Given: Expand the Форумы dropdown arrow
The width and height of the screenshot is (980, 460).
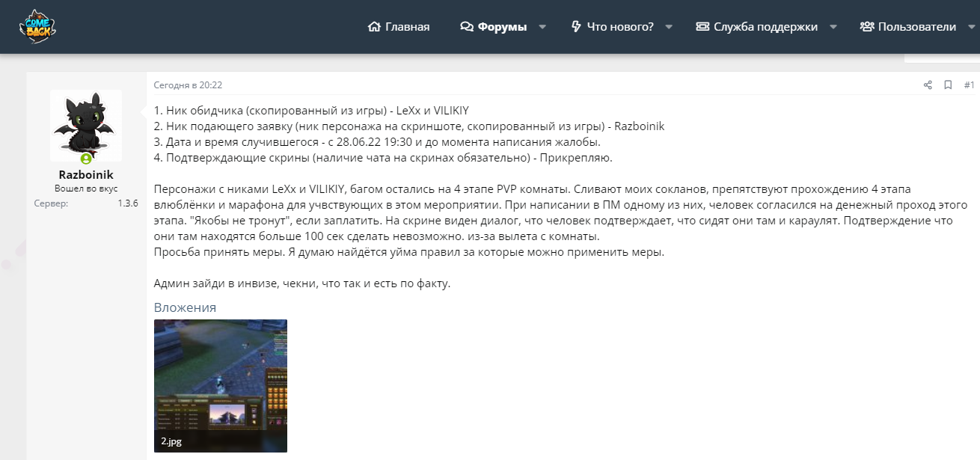Looking at the screenshot, I should click(542, 27).
